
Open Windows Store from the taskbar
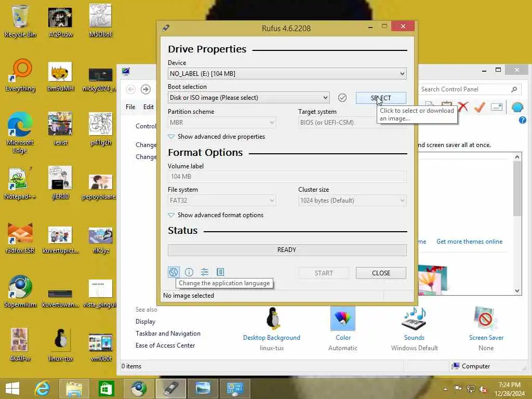point(106,389)
